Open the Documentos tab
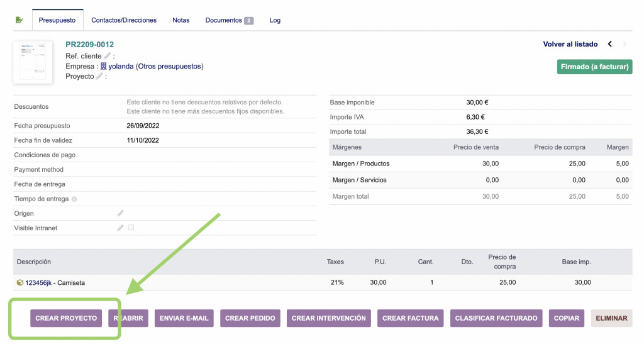The height and width of the screenshot is (344, 644). (x=228, y=20)
